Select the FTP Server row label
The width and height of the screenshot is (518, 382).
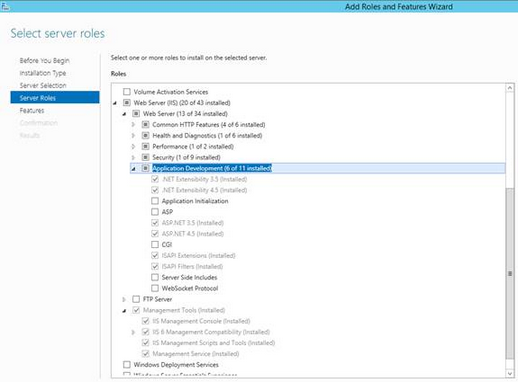coord(157,299)
